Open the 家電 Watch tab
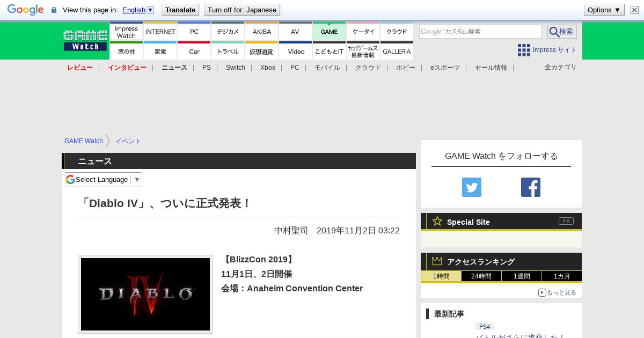 tap(160, 51)
